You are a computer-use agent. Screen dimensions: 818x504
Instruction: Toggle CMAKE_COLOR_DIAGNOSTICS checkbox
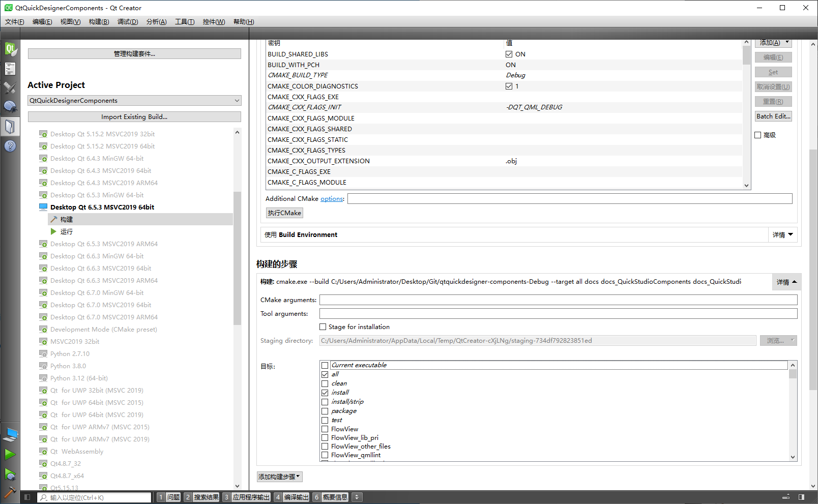[509, 86]
